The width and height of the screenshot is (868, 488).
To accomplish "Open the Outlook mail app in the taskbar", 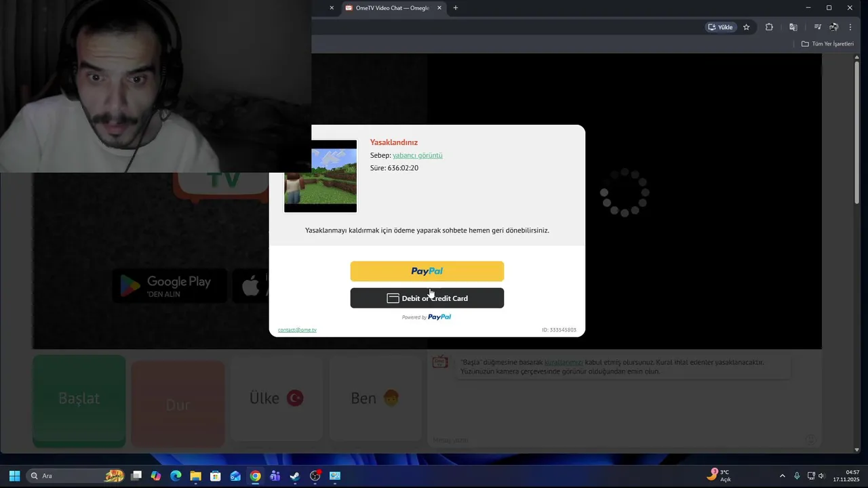I will (x=235, y=476).
